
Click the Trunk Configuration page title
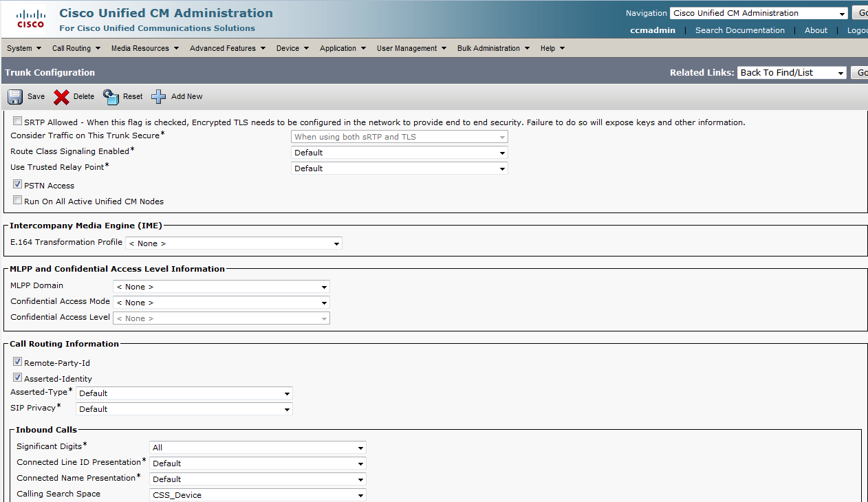pos(50,72)
